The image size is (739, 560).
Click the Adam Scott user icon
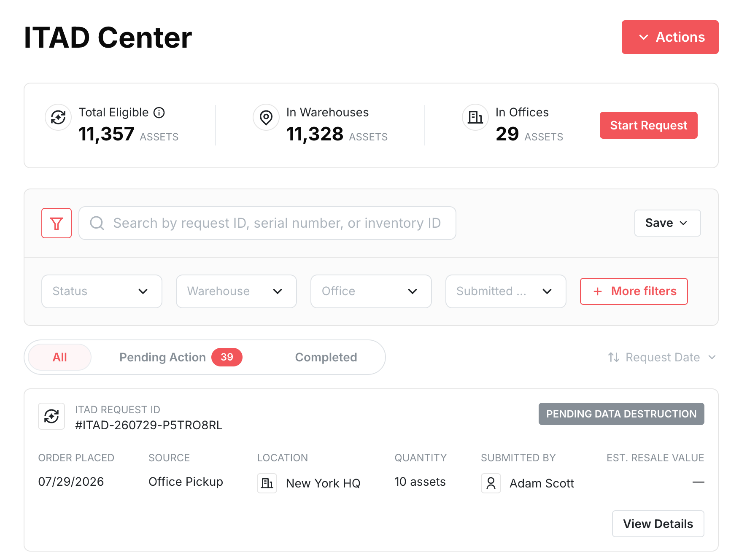tap(491, 483)
